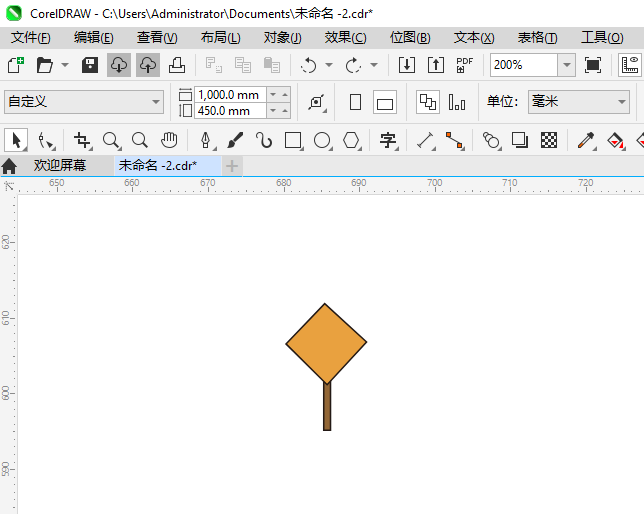Switch to portrait orientation
This screenshot has height=514, width=644.
click(x=356, y=102)
